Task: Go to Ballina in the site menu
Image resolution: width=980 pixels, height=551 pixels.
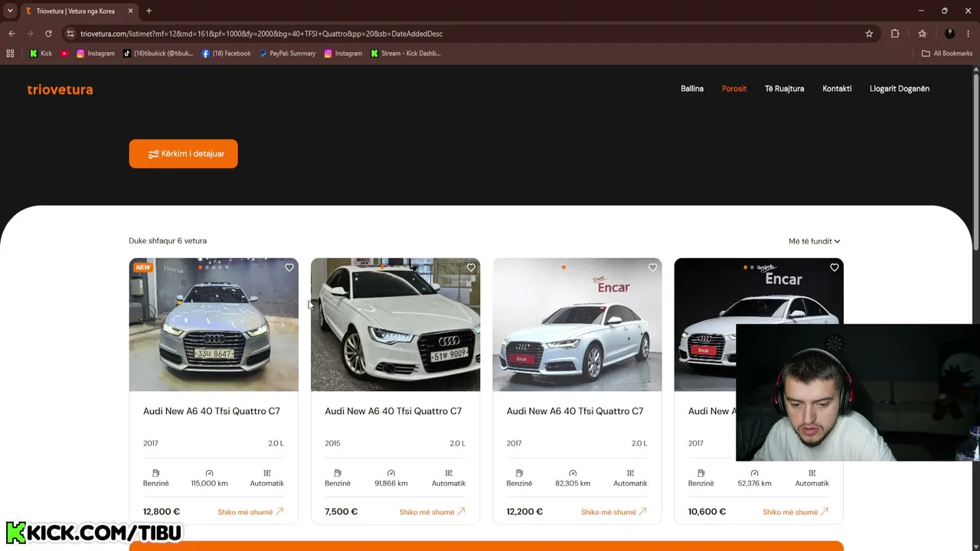Action: point(692,89)
